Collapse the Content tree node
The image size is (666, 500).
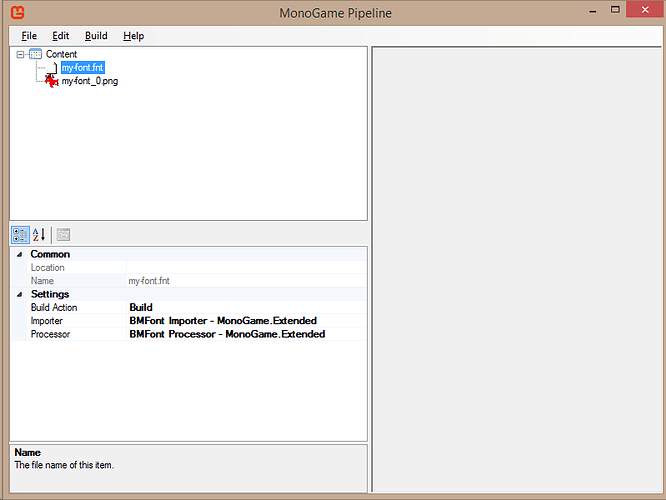[x=20, y=54]
